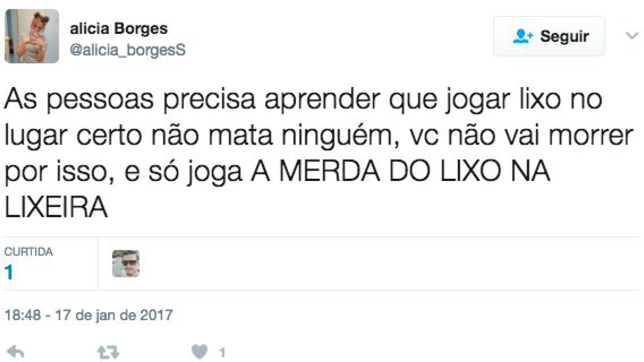The width and height of the screenshot is (644, 362).
Task: Open alicia Borges' profile photo
Action: click(32, 36)
